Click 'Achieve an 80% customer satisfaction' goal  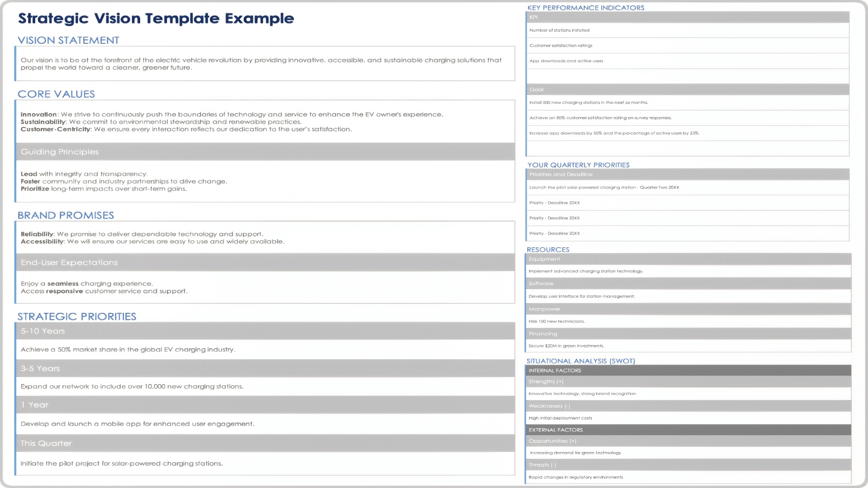(688, 118)
